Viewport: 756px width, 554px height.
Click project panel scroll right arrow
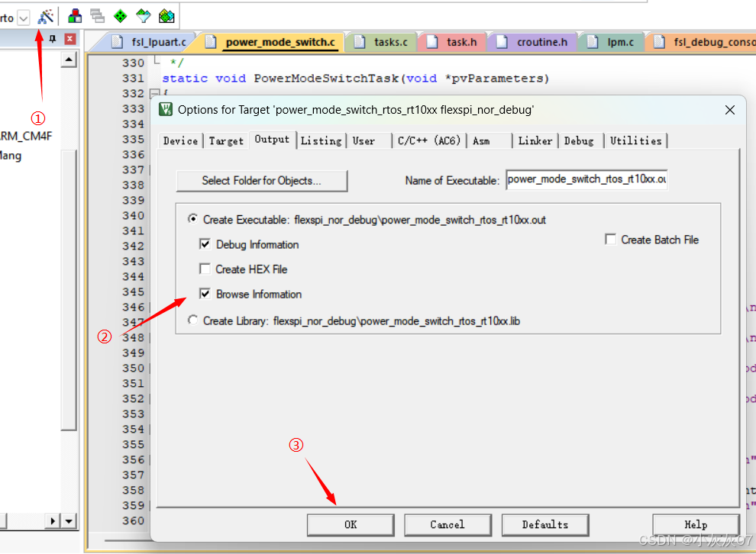(x=53, y=520)
